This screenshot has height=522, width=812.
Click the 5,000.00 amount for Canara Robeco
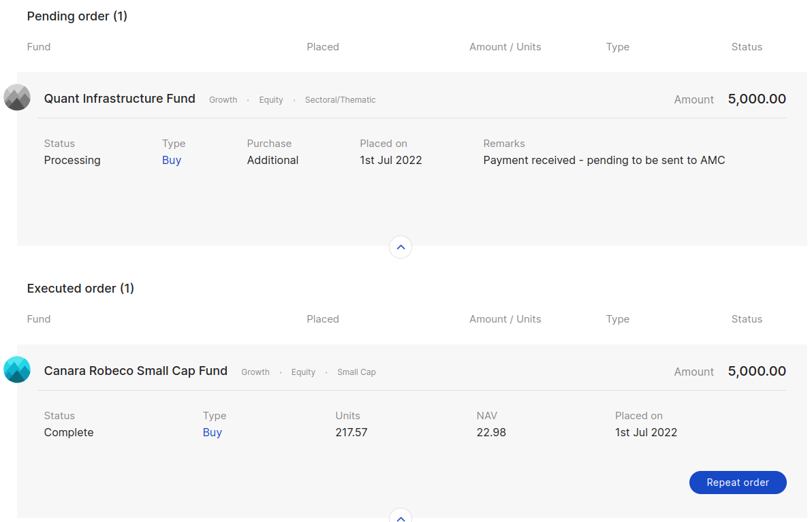click(757, 371)
